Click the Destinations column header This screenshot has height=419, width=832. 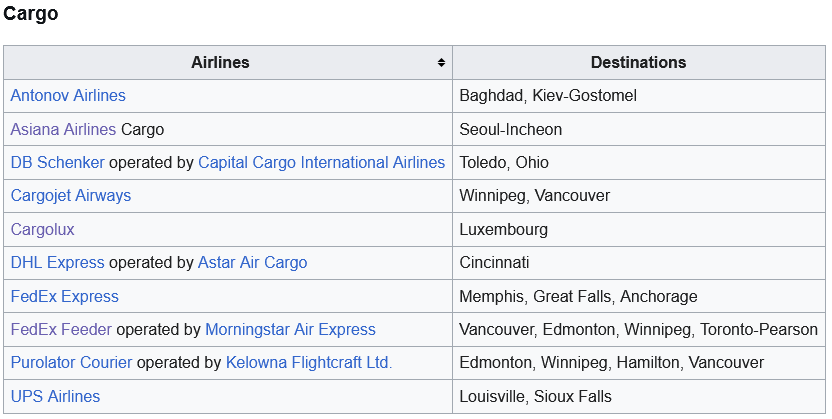pos(638,63)
